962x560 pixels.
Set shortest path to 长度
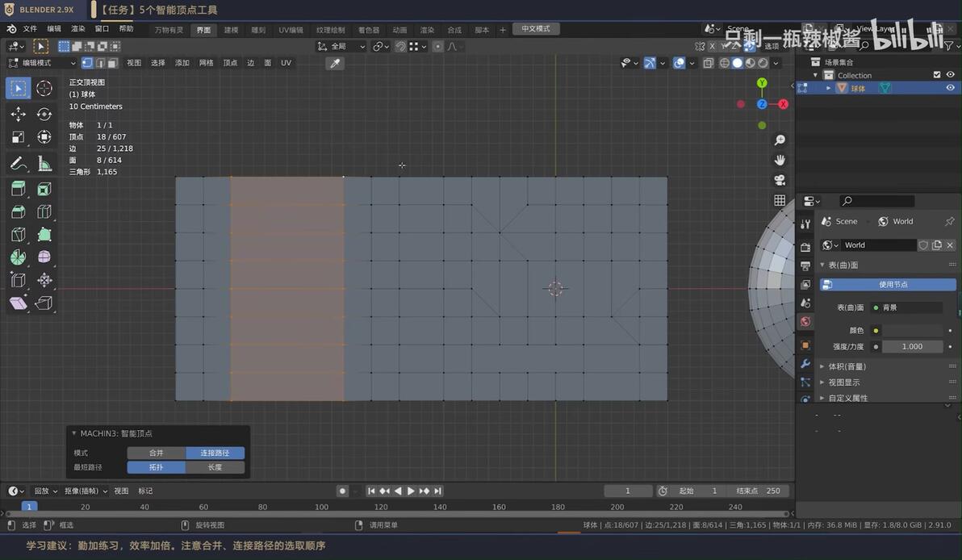pos(215,467)
